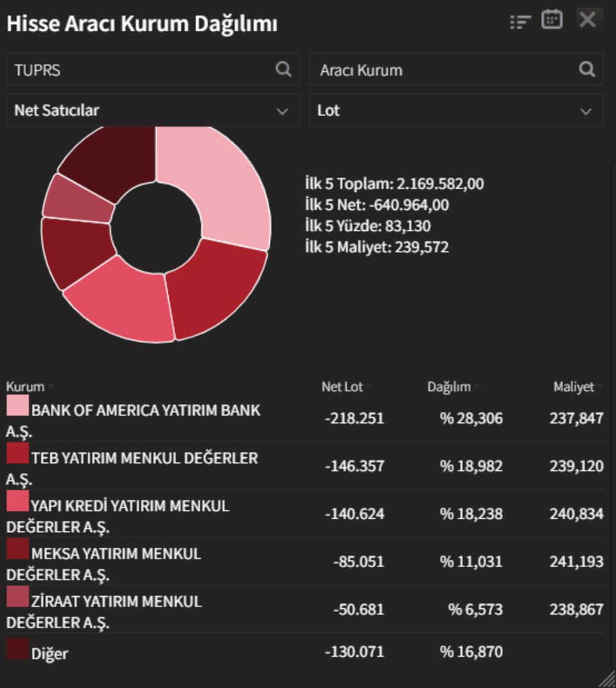Sort by the Dağılım percentage column
The width and height of the screenshot is (616, 688).
click(x=449, y=386)
